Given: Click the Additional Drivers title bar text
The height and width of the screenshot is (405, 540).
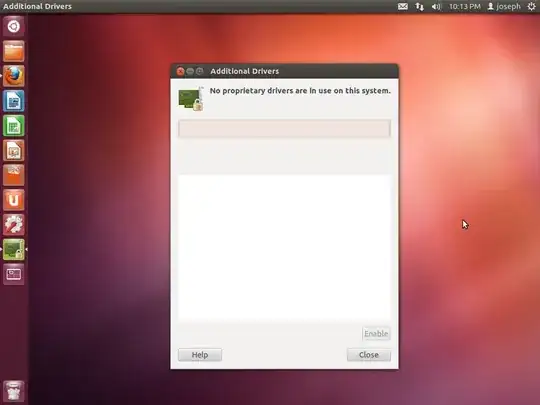Looking at the screenshot, I should (245, 71).
